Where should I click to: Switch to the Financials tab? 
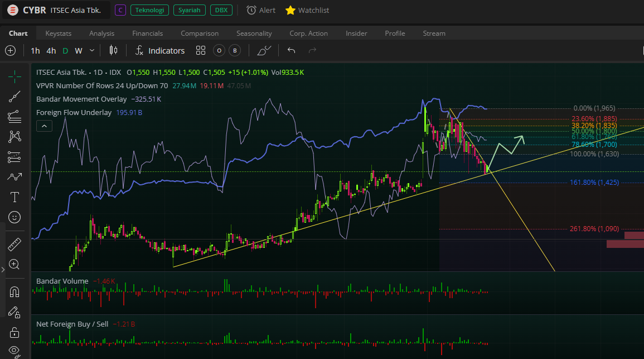point(147,33)
